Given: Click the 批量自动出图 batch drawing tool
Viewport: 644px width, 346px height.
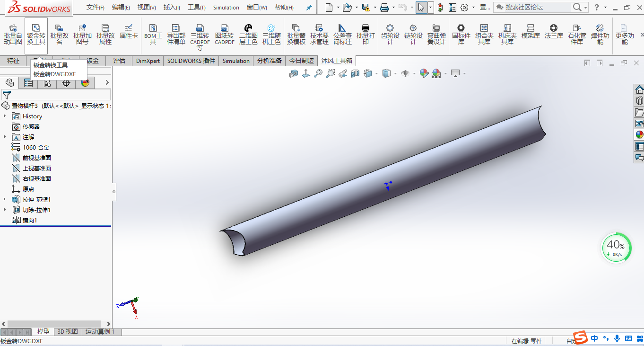Looking at the screenshot, I should (x=13, y=35).
